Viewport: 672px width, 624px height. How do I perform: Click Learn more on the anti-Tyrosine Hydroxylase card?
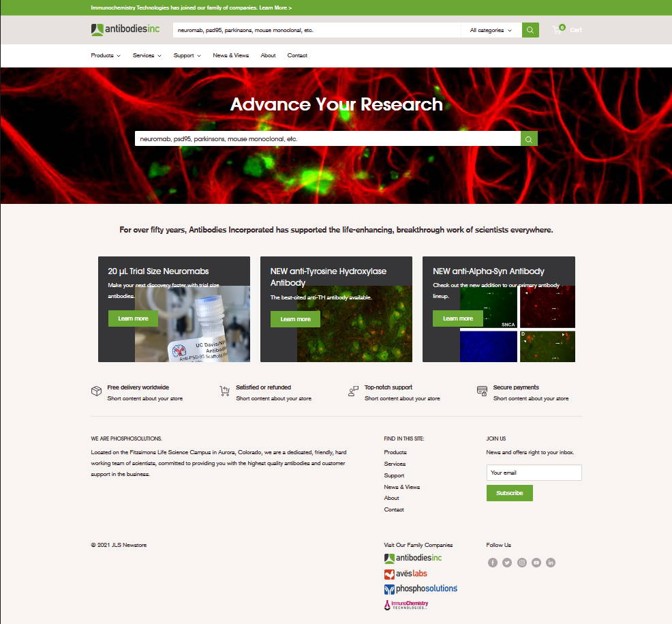[x=295, y=319]
